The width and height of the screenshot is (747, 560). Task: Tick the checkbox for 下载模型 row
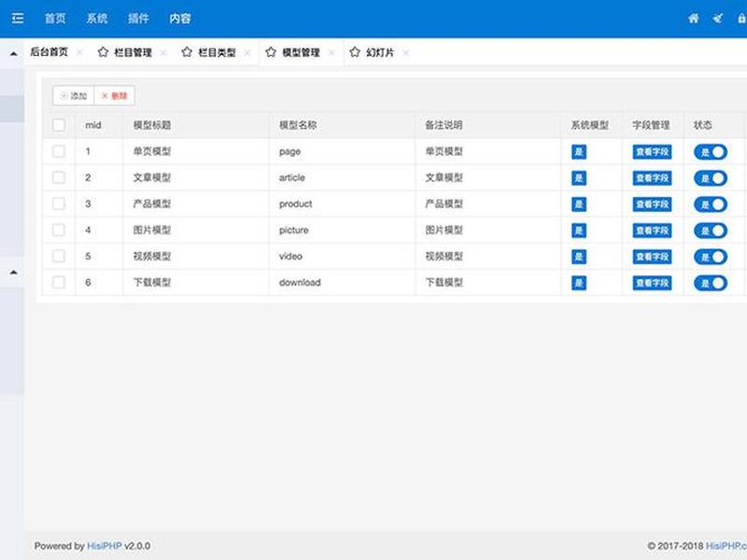59,283
